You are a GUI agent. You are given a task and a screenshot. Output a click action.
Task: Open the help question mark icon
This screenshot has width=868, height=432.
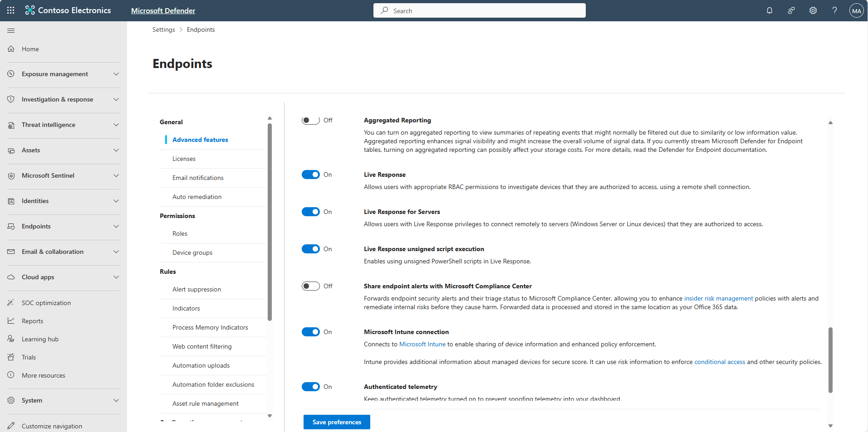click(x=835, y=10)
